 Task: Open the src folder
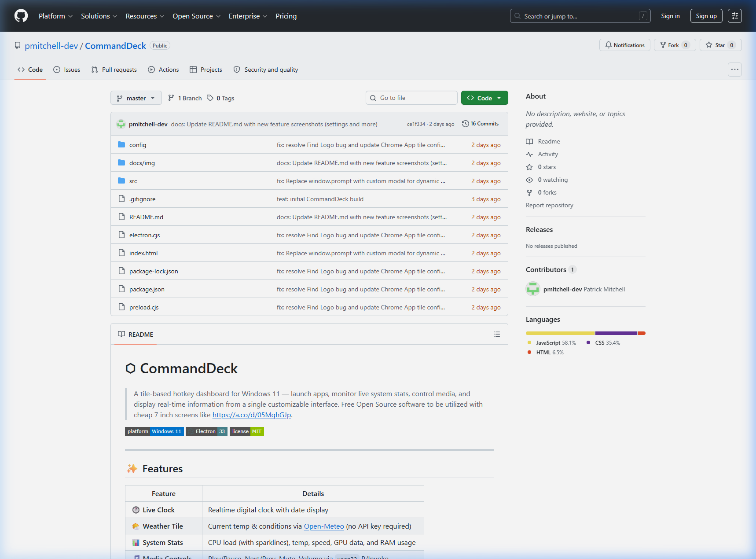(x=133, y=180)
